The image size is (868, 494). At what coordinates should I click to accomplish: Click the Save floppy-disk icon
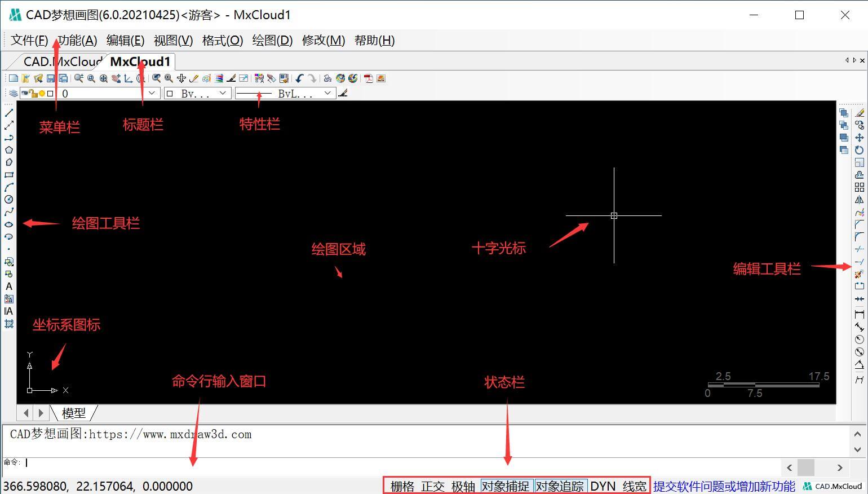[x=51, y=78]
